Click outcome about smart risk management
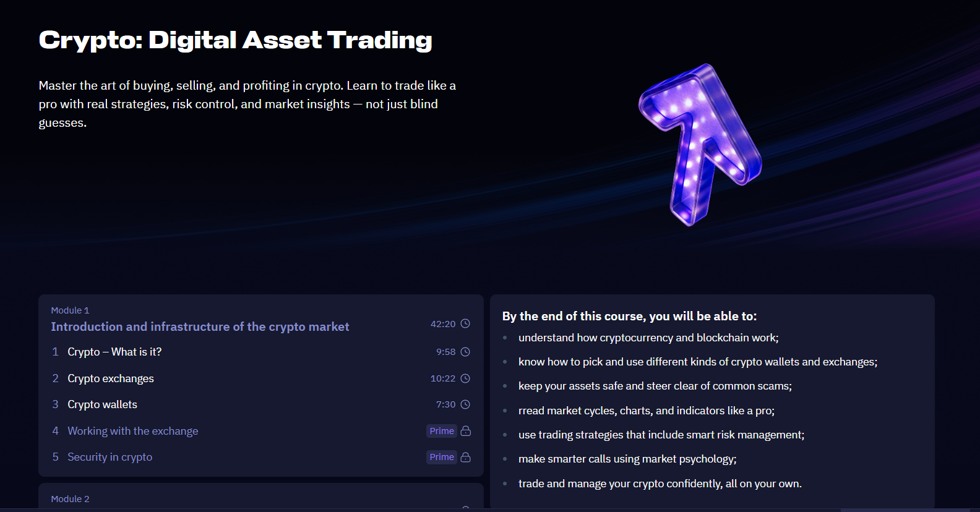 pyautogui.click(x=661, y=435)
